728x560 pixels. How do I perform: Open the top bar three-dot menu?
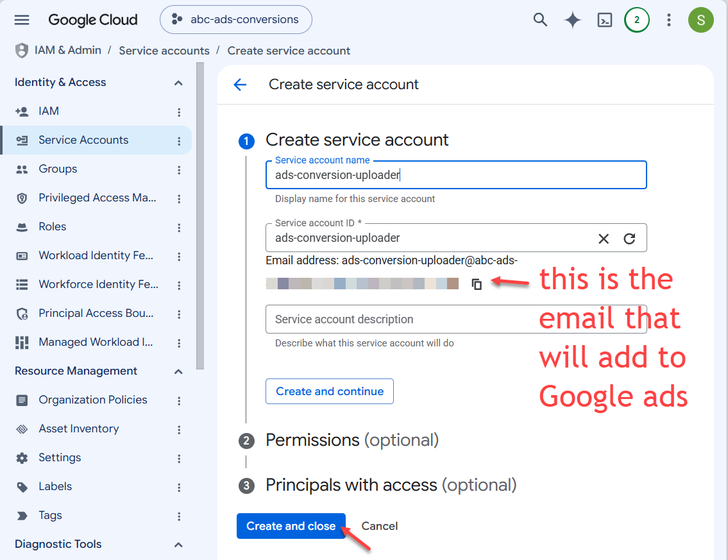(668, 20)
